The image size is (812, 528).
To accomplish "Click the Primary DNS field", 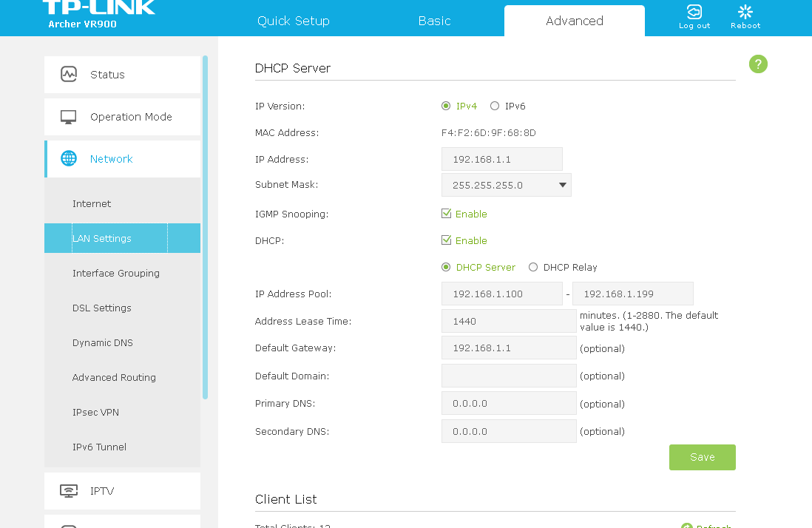I will (509, 403).
